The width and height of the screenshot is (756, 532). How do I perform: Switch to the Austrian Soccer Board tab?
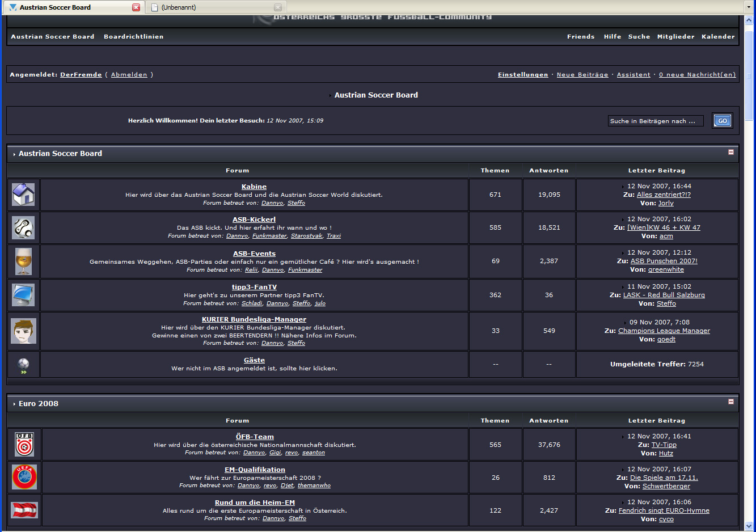point(73,7)
